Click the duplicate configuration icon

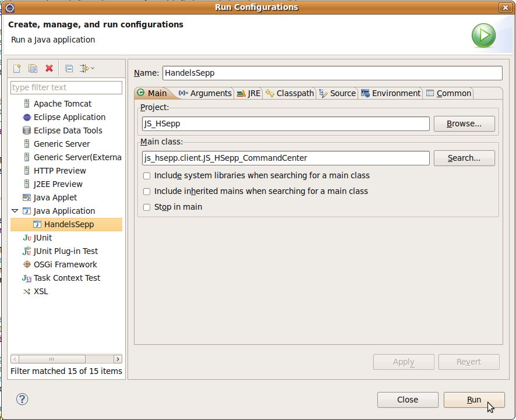coord(33,68)
